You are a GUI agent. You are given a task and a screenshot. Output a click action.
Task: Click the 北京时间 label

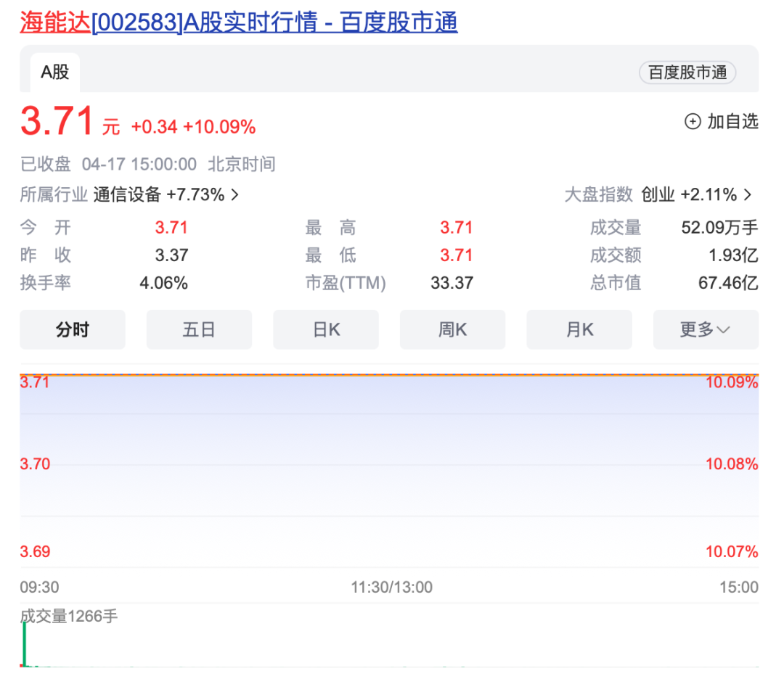pyautogui.click(x=242, y=164)
